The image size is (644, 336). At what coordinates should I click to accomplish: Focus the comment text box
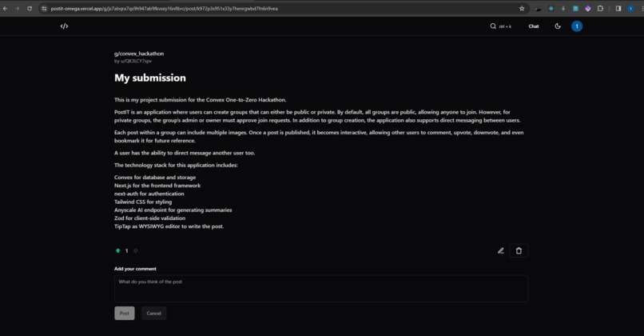pos(320,289)
